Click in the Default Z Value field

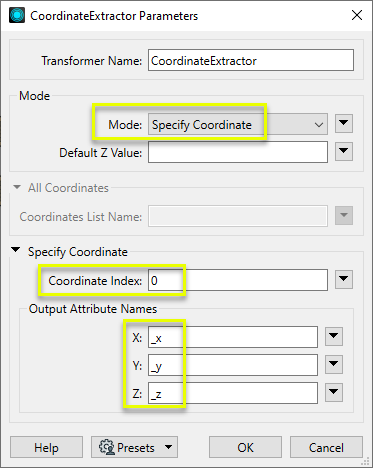click(238, 152)
